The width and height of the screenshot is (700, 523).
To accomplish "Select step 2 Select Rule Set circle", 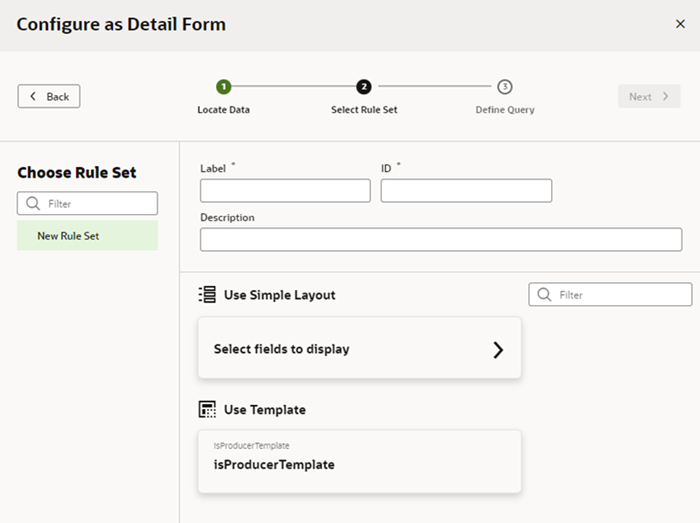I will click(364, 87).
